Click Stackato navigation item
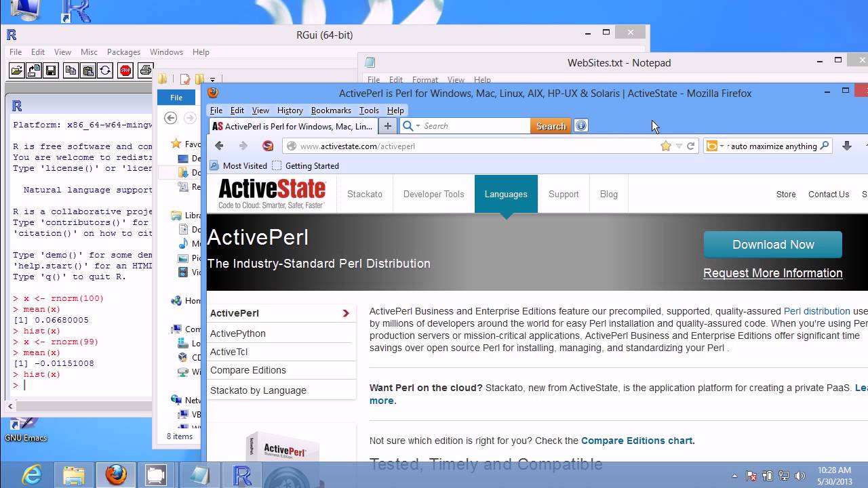This screenshot has height=488, width=868. coord(365,194)
